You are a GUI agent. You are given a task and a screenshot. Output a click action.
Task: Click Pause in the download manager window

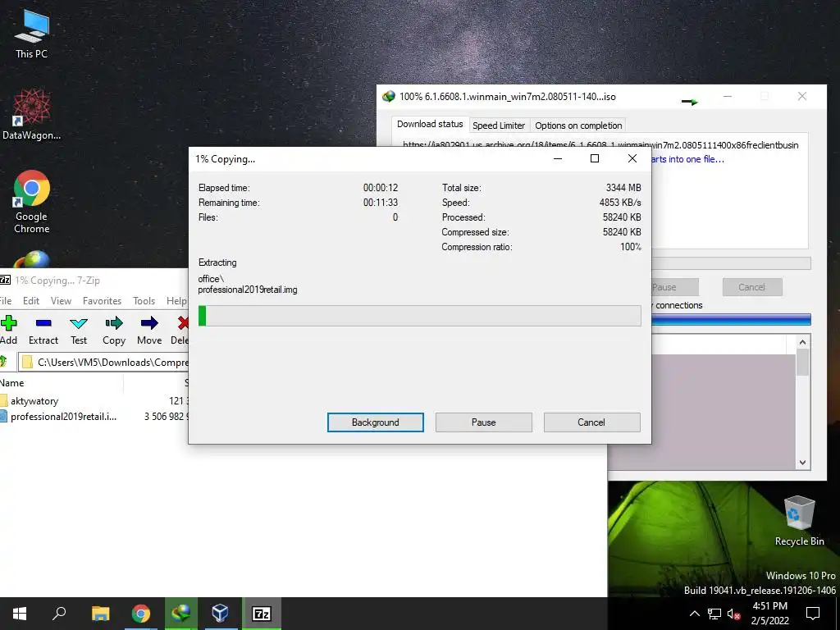pos(674,287)
